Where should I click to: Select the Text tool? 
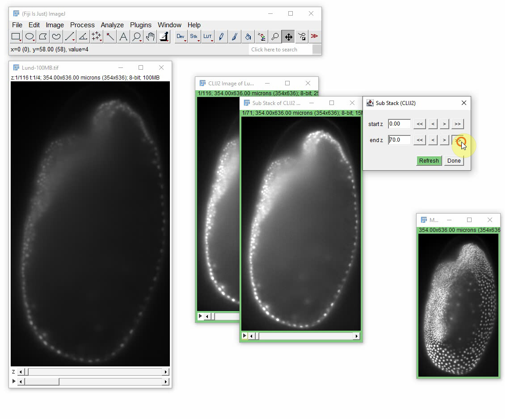123,37
